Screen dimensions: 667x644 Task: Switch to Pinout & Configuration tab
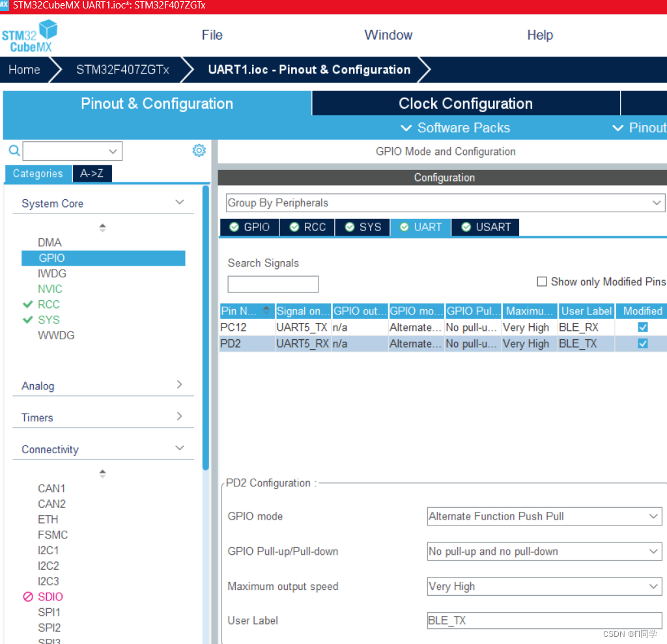(157, 104)
